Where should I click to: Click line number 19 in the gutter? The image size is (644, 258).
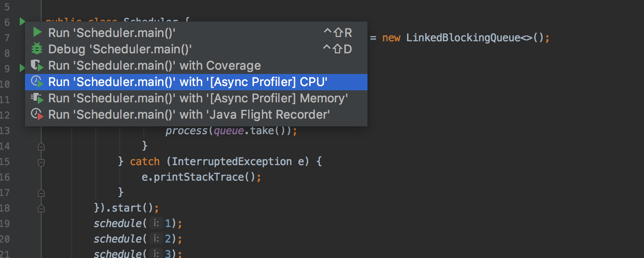click(5, 224)
